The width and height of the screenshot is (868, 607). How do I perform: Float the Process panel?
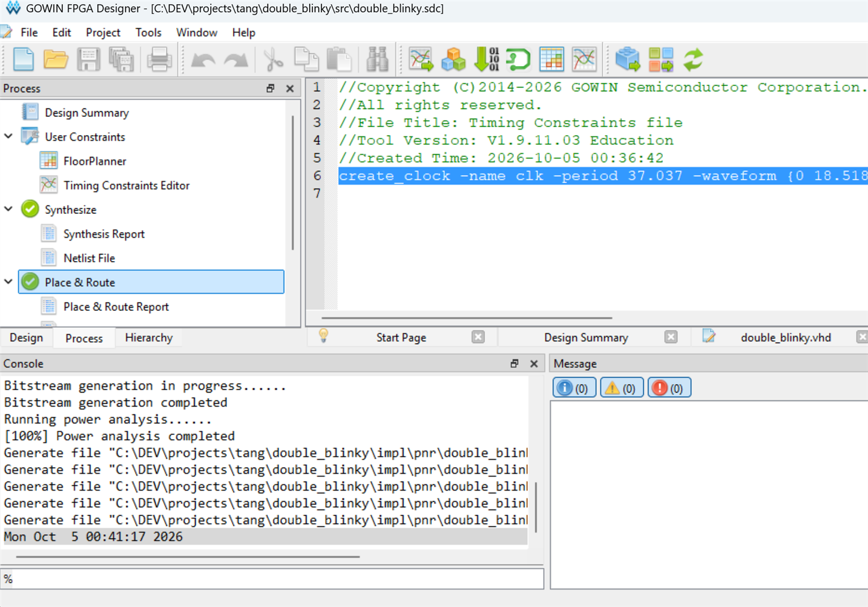pos(271,88)
